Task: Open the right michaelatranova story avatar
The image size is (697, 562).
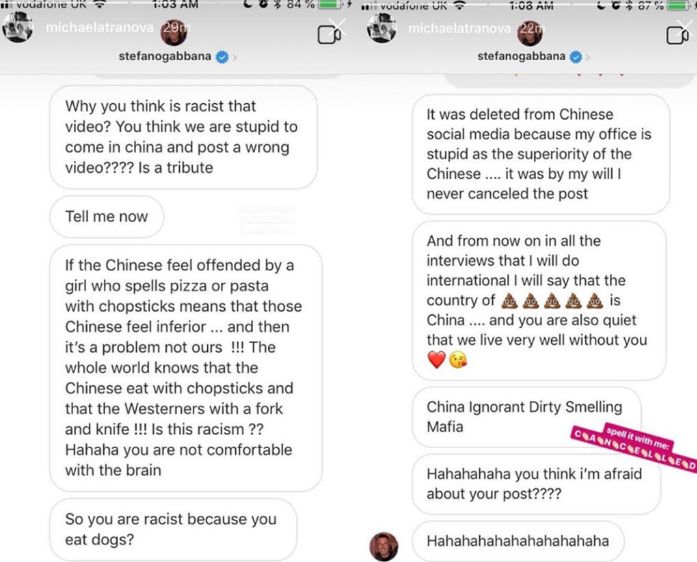Action: click(x=381, y=28)
